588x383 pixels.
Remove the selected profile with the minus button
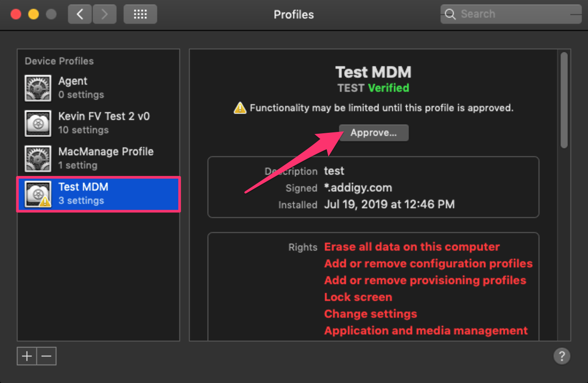(x=46, y=356)
